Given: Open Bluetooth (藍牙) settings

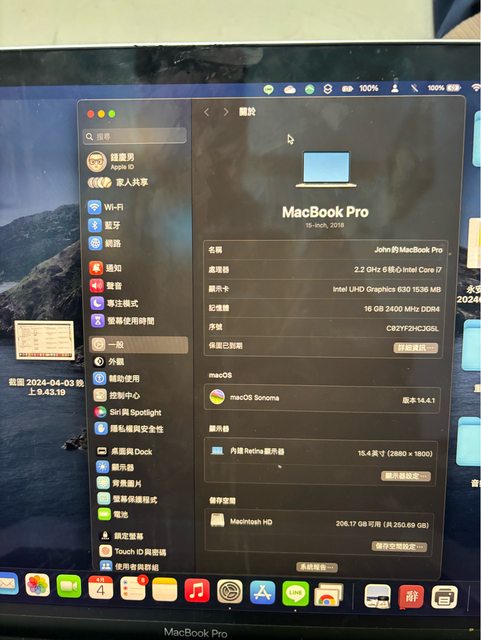Looking at the screenshot, I should point(105,225).
